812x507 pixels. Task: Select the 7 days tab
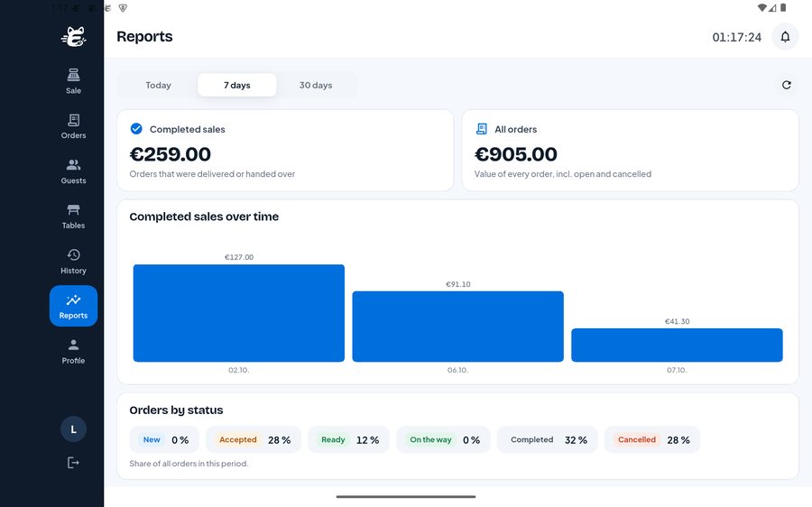(x=236, y=85)
